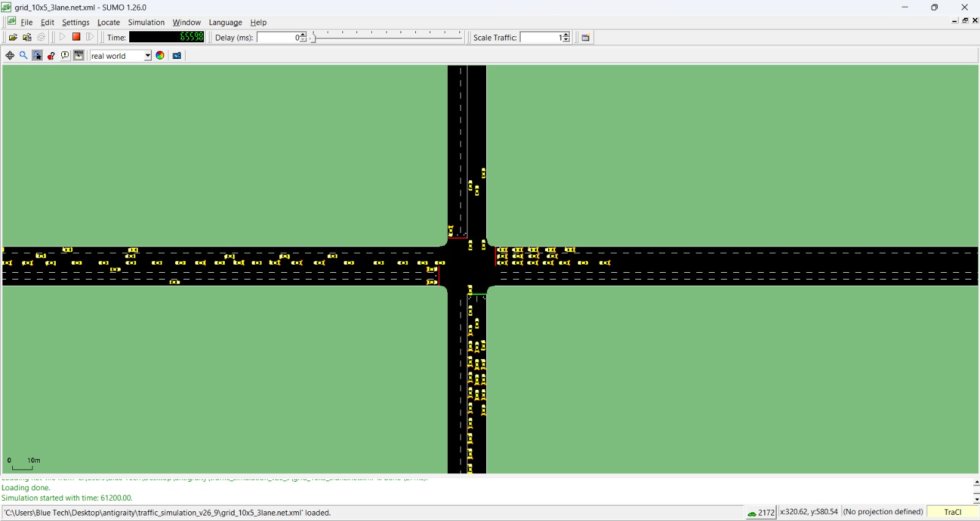Click the loaded file path status text
Viewport: 980px width, 521px height.
(168, 512)
